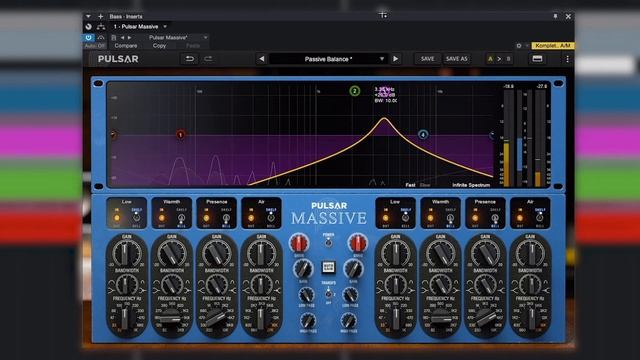Select Slow spectrum speed
640x360 pixels.
pyautogui.click(x=425, y=185)
